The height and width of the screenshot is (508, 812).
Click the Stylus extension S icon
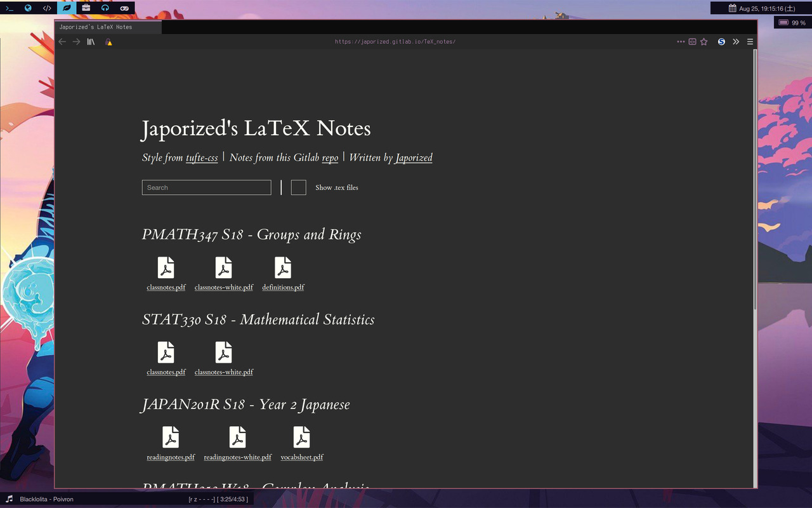(721, 42)
